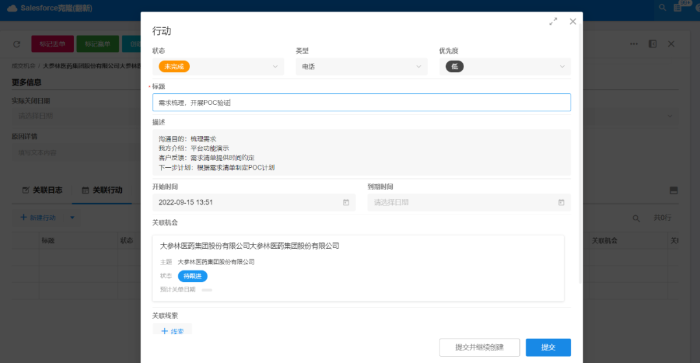Open calendar icon of 到期时间 field
The image size is (700, 363).
tap(561, 202)
